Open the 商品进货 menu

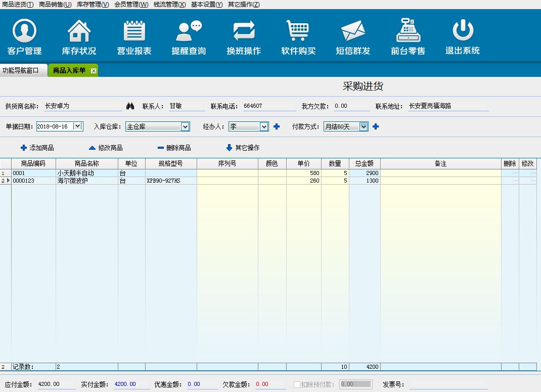click(x=18, y=5)
